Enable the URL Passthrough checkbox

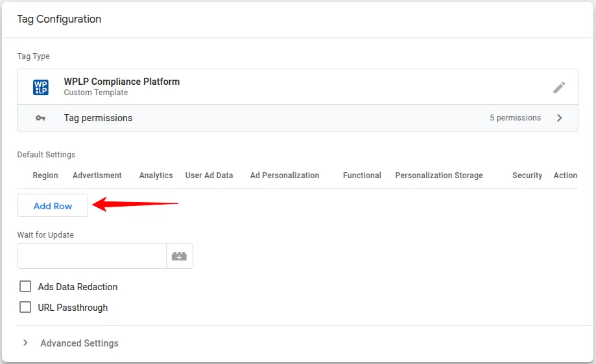point(25,307)
